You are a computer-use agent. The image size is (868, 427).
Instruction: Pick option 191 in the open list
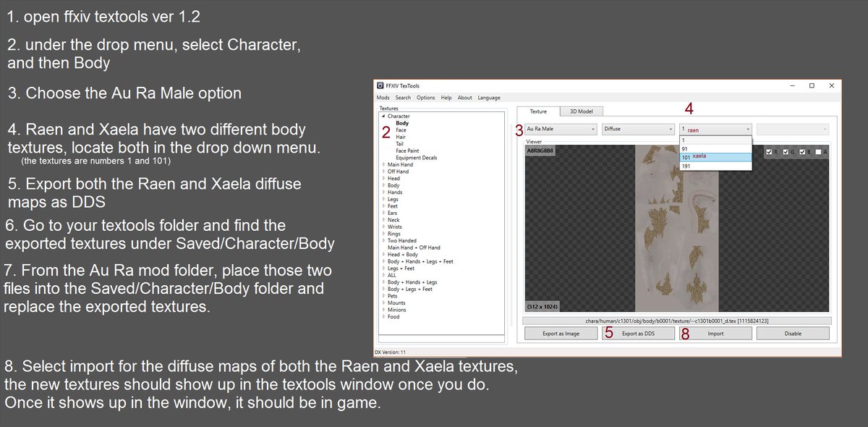coord(715,166)
